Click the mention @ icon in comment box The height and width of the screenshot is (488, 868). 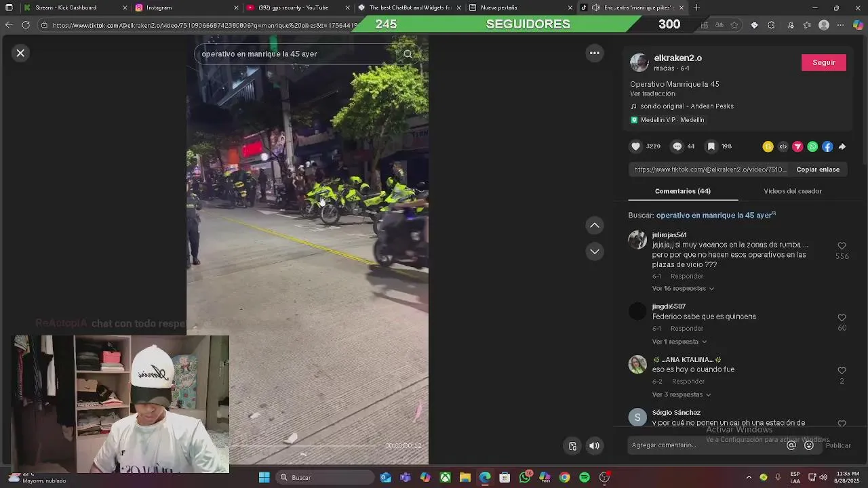[791, 445]
